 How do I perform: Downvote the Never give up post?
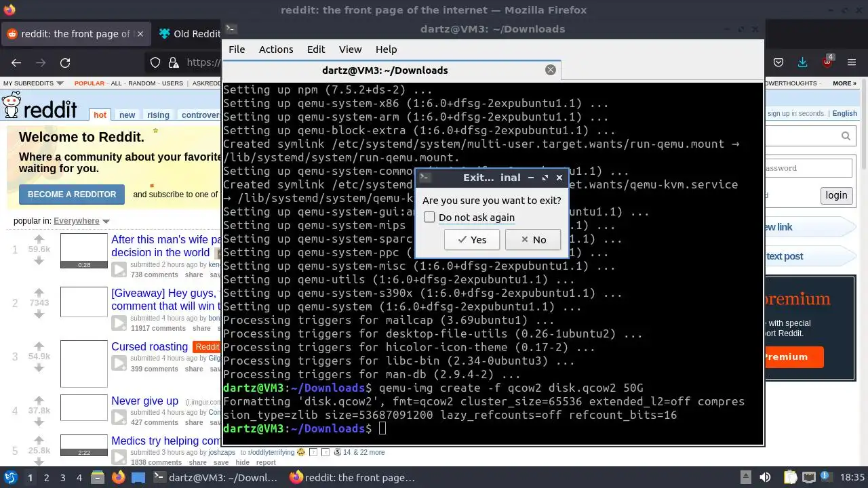click(x=39, y=422)
